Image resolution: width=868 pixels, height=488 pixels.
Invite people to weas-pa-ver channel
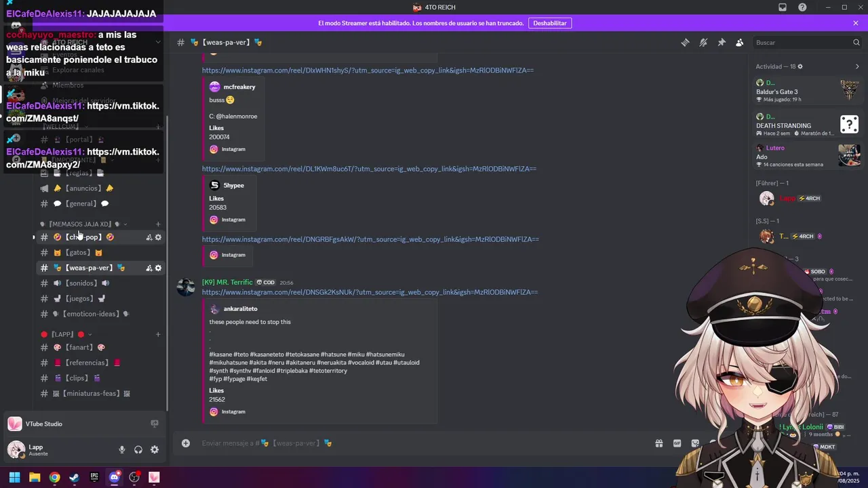149,268
